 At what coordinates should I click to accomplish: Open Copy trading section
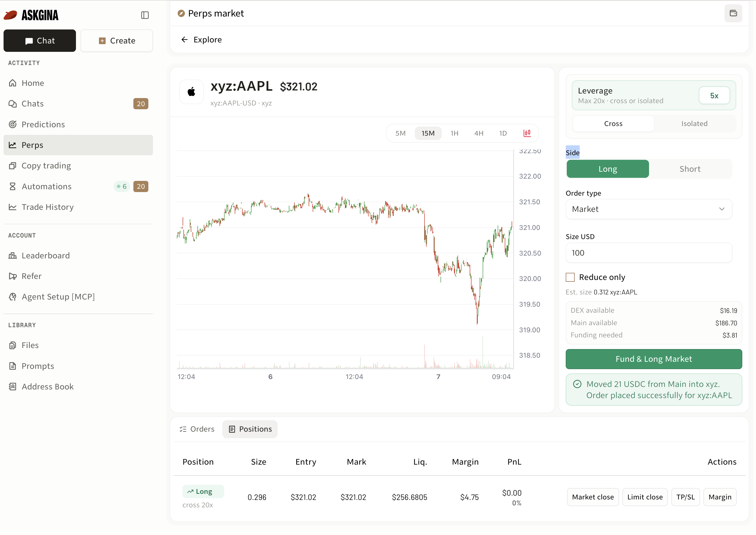click(x=78, y=166)
